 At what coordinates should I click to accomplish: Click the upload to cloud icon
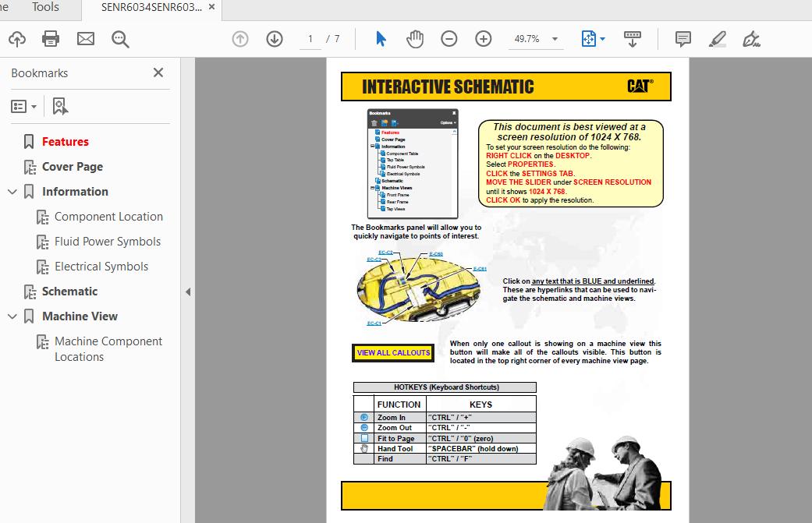pos(16,39)
